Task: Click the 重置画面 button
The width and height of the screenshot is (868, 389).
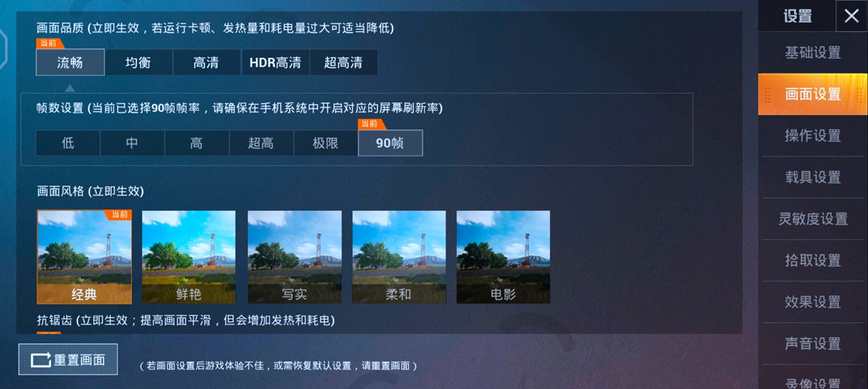Action: [x=68, y=360]
